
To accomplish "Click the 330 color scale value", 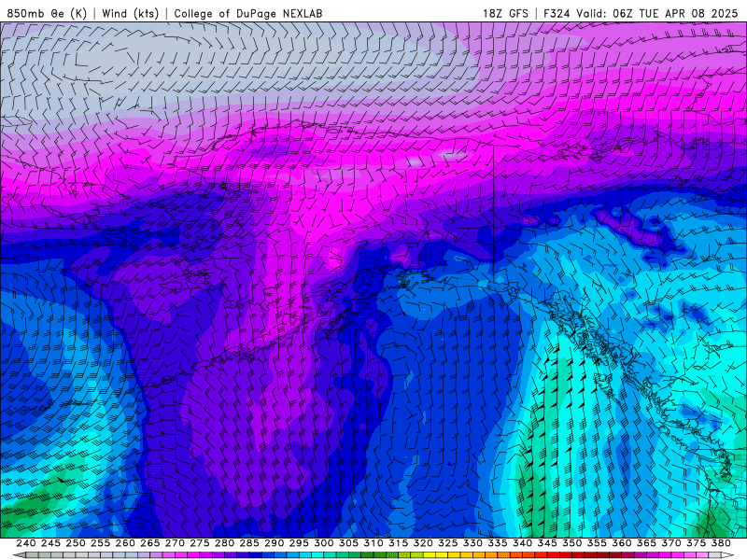I will pyautogui.click(x=472, y=543).
